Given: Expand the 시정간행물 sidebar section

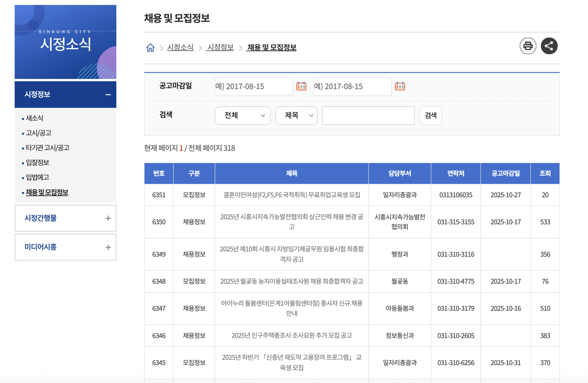Looking at the screenshot, I should pos(65,218).
